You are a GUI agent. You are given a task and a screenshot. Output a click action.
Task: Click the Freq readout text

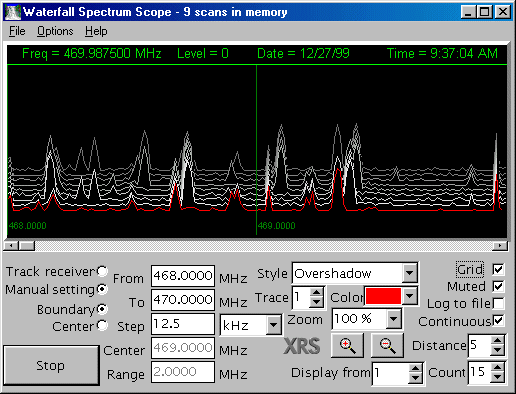tap(92, 53)
